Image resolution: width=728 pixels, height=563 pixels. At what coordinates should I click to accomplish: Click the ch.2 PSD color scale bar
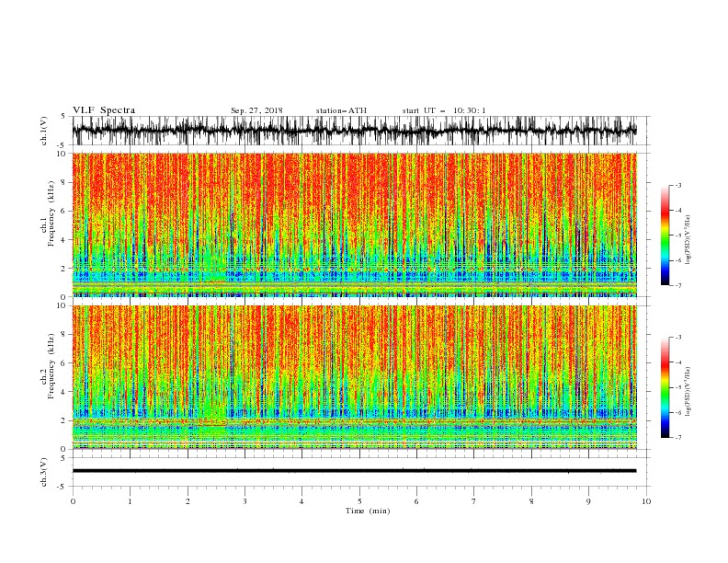point(665,387)
